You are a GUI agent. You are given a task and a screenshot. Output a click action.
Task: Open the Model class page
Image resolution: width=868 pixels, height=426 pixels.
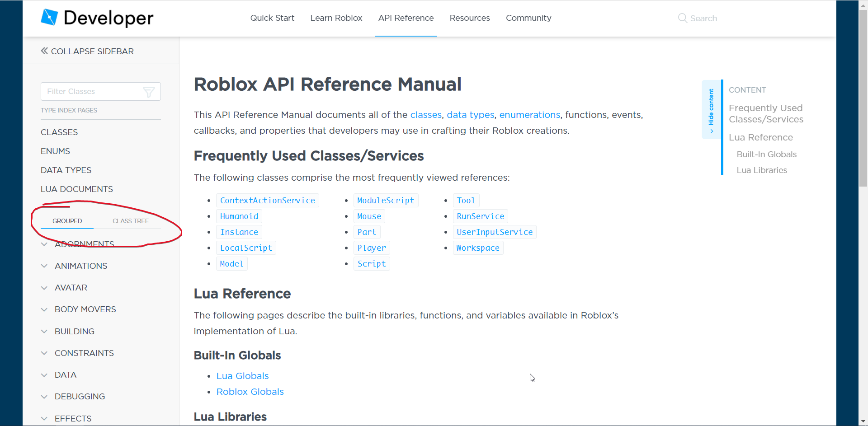(232, 264)
